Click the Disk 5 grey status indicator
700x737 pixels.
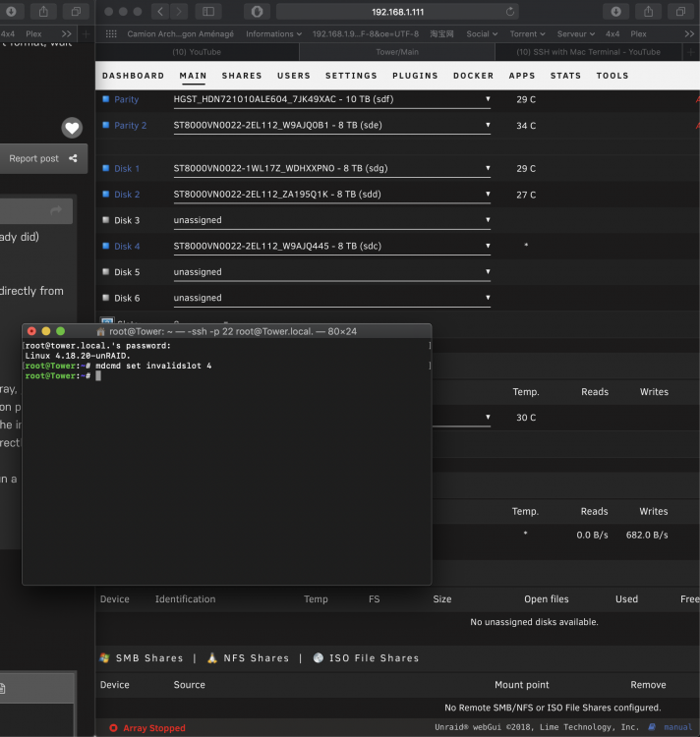tap(106, 271)
